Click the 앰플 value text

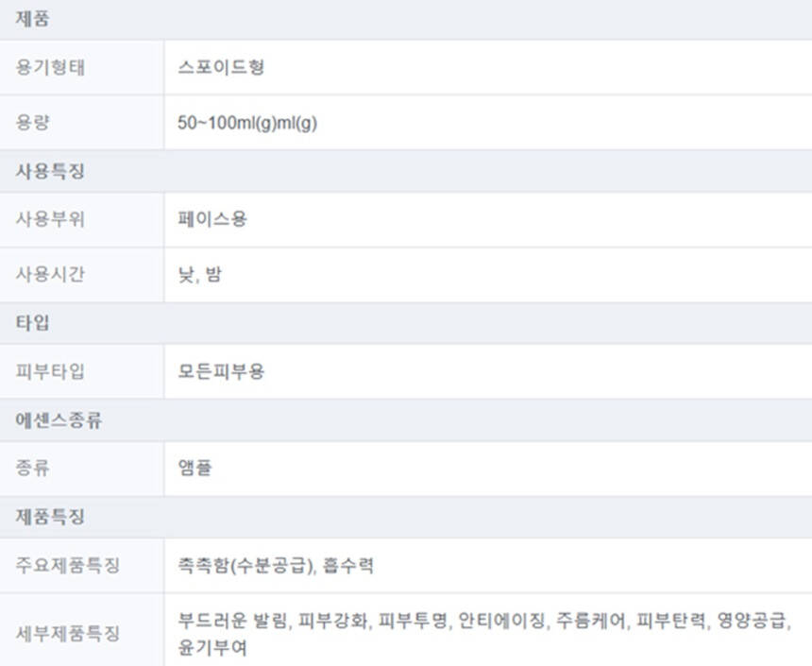pyautogui.click(x=195, y=468)
